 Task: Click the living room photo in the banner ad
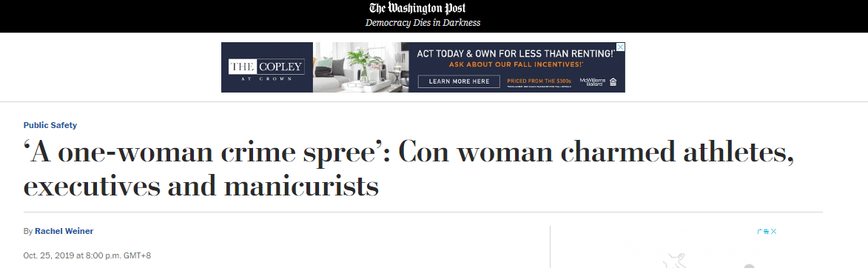[360, 67]
